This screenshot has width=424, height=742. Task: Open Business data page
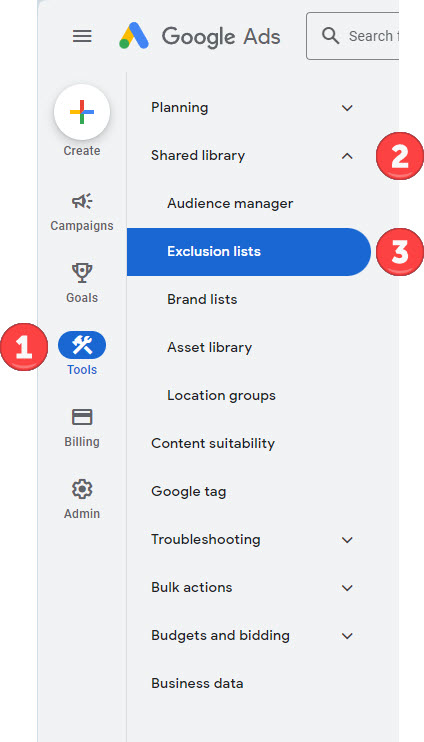197,684
